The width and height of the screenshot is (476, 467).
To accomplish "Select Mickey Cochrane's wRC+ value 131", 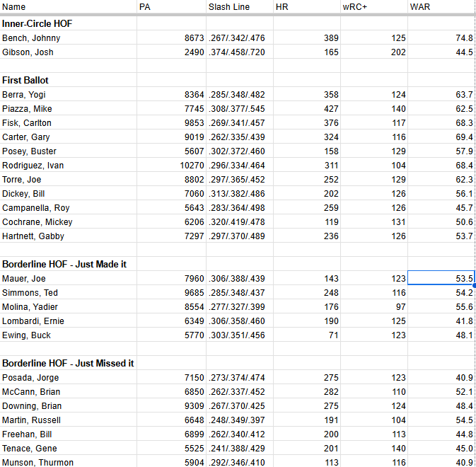I will click(x=374, y=222).
